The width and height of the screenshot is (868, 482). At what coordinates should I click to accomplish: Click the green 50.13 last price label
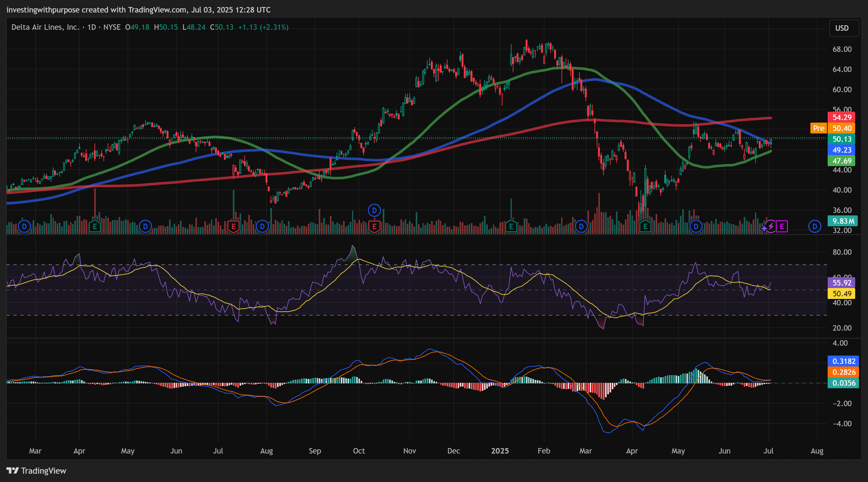click(842, 139)
